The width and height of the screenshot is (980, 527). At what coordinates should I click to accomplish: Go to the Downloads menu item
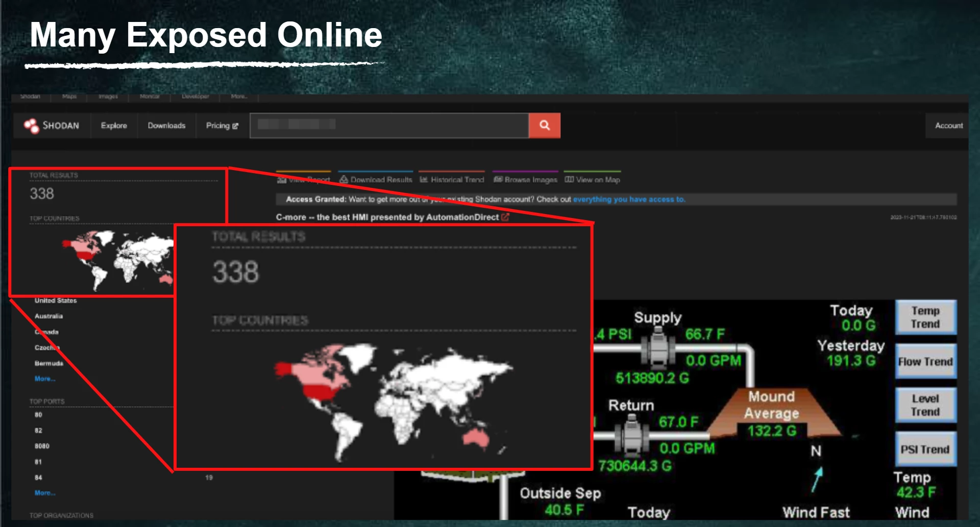click(x=166, y=126)
